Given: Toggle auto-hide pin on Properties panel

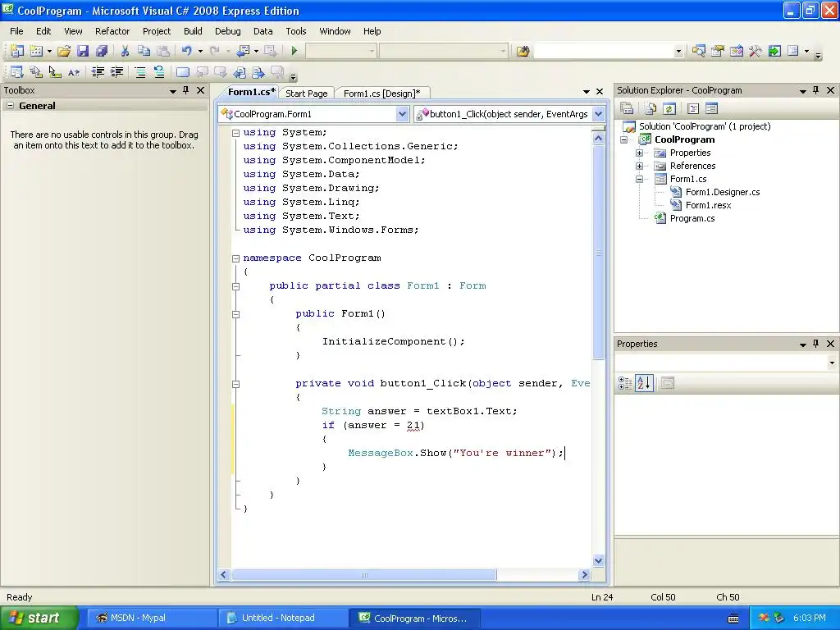Looking at the screenshot, I should (816, 344).
